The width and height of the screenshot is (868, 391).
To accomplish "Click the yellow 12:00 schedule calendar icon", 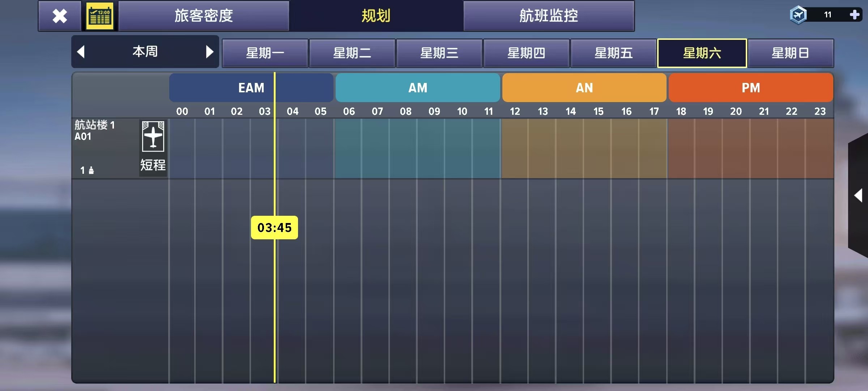I will point(100,16).
